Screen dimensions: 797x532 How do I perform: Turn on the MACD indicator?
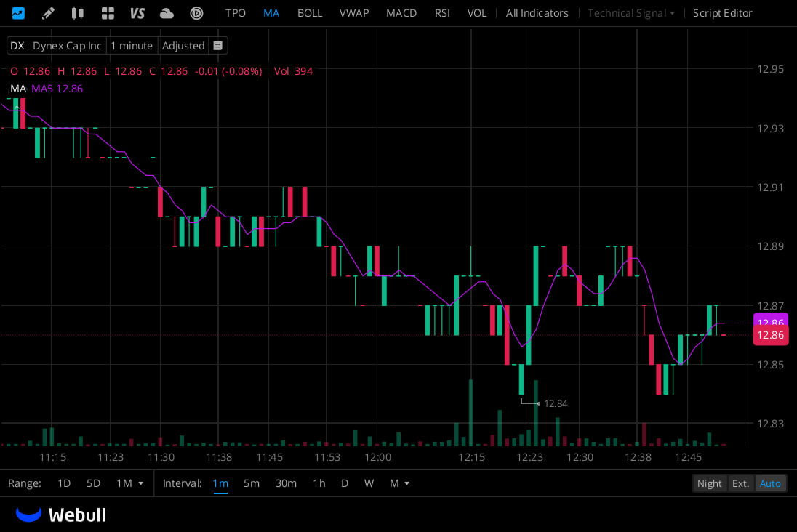click(x=401, y=13)
